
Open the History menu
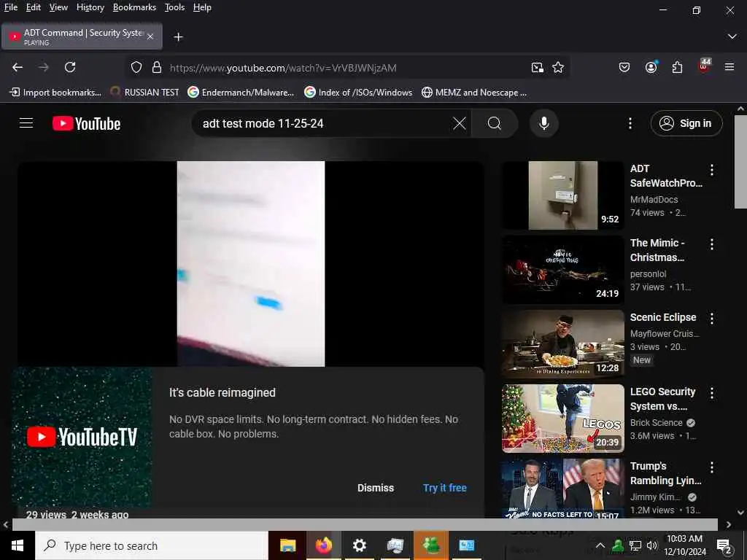pos(90,7)
